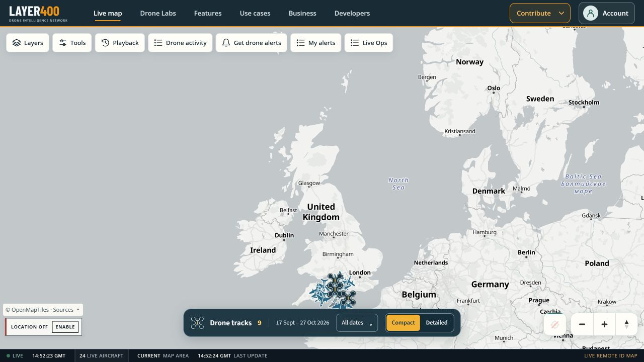
Task: Open the Developers page
Action: tap(352, 13)
